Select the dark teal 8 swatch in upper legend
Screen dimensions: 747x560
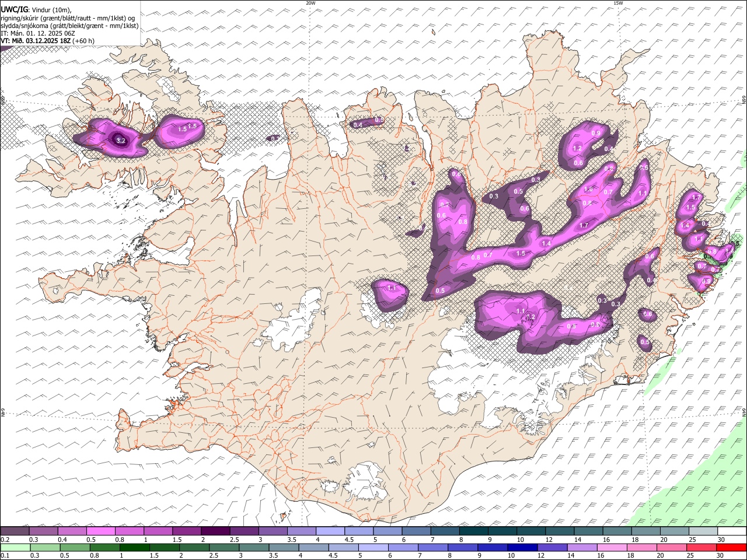[x=474, y=531]
